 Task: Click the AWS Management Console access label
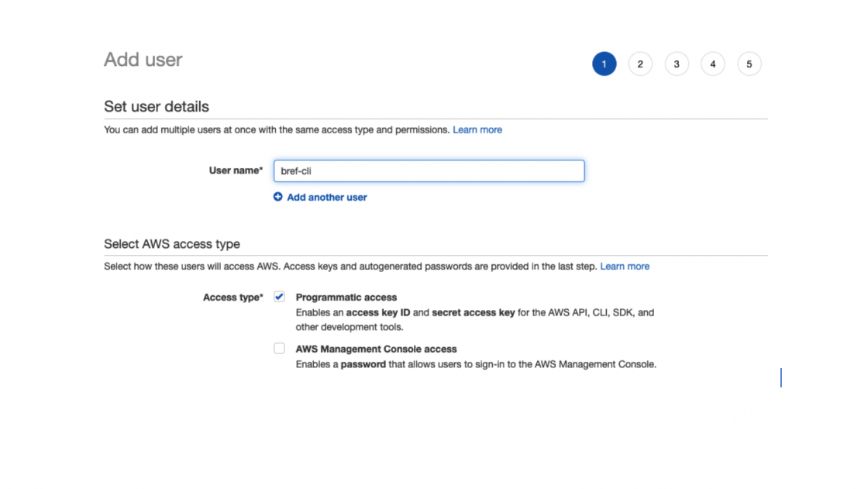click(376, 350)
